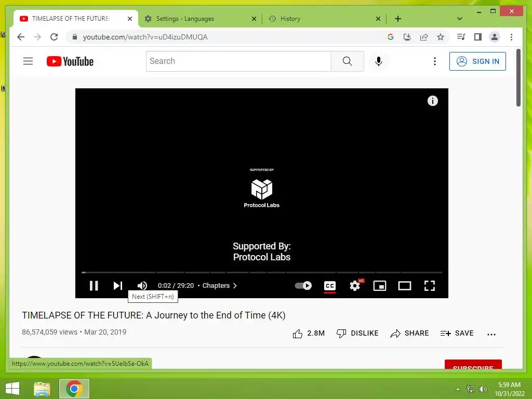Open the Windows Start button
The width and height of the screenshot is (532, 399).
pos(12,389)
